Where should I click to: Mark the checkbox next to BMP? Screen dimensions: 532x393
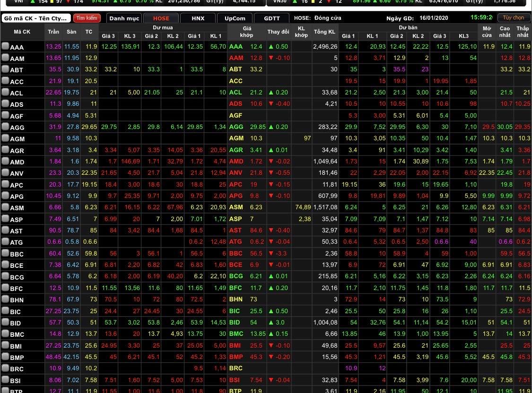(5, 357)
